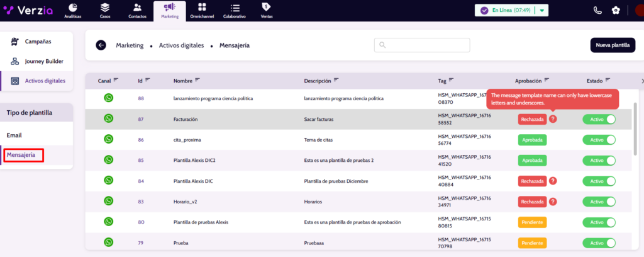The width and height of the screenshot is (644, 257).
Task: Click the sort icon next to Nombre
Action: [197, 80]
